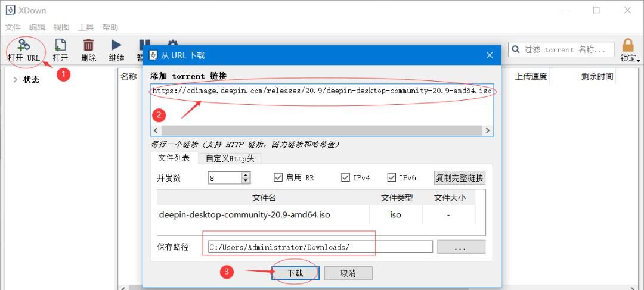
Task: Click the Delete trash toolbar icon
Action: click(x=88, y=45)
